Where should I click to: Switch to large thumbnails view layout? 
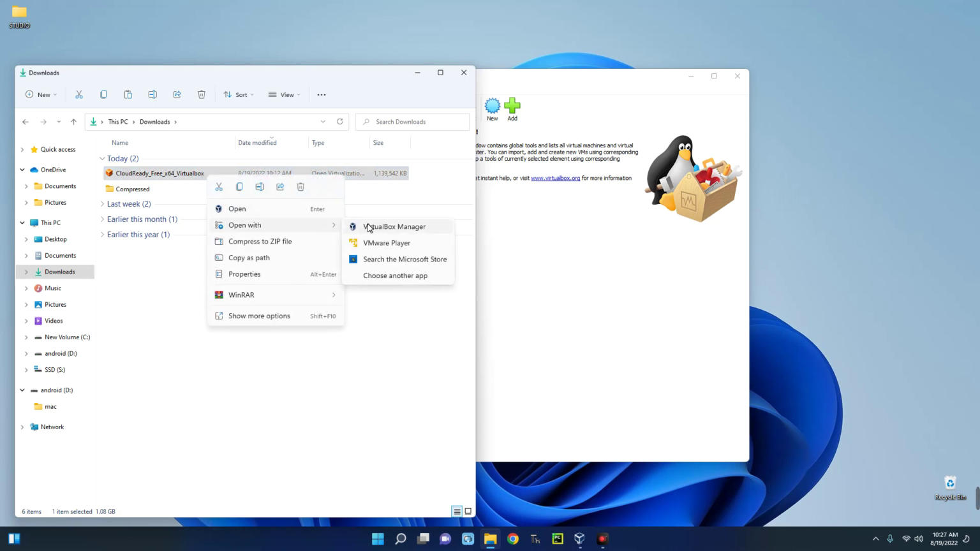468,511
